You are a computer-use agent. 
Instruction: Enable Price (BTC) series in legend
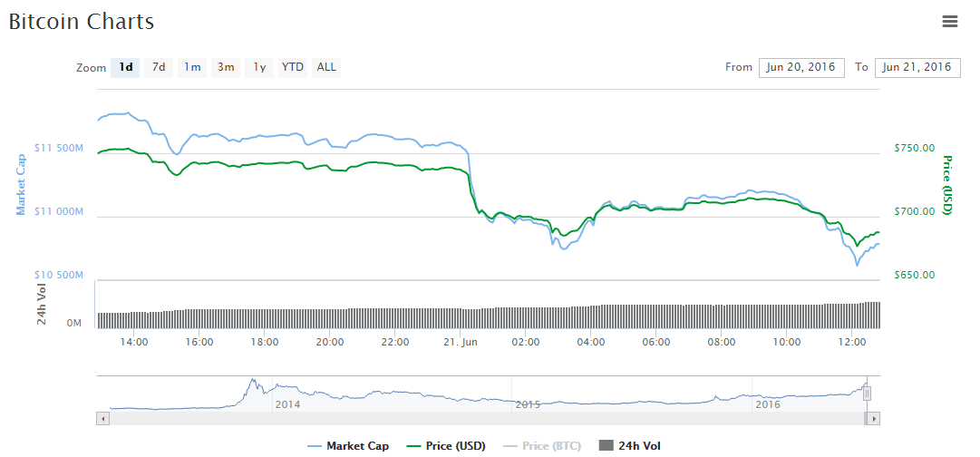(542, 446)
